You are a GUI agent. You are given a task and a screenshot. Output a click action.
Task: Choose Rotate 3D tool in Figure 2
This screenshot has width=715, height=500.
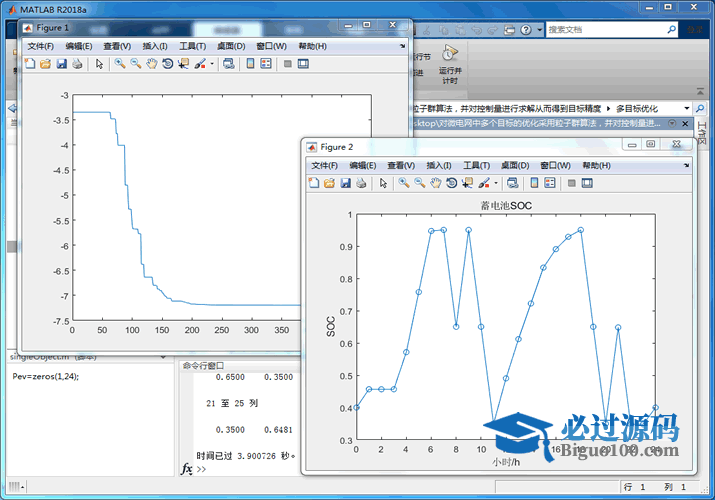[451, 183]
